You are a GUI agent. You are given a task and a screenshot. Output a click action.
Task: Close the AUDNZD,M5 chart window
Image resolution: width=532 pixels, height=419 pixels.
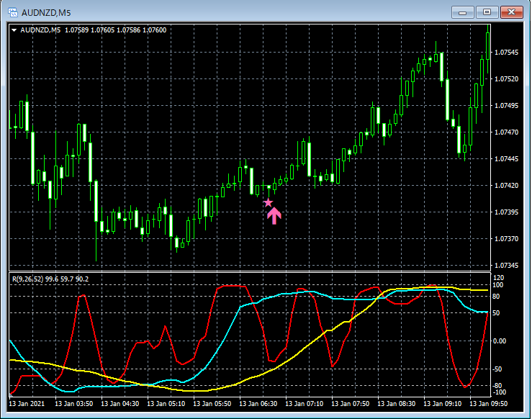[512, 12]
